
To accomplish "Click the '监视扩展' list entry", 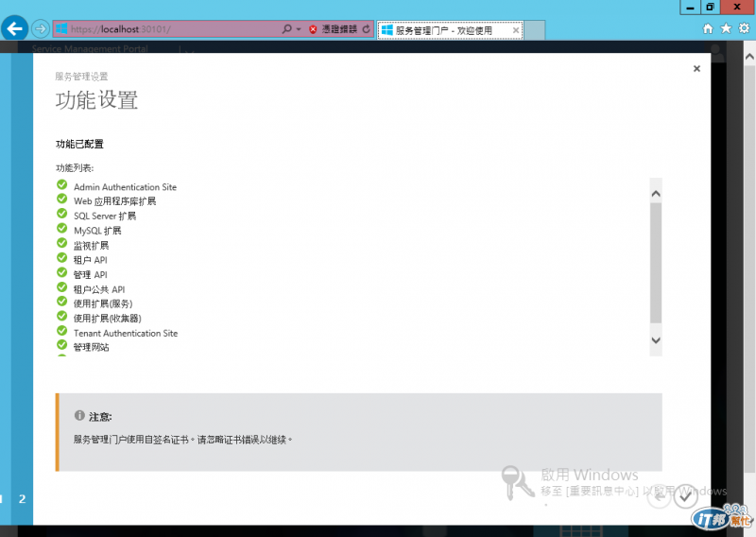I will (91, 246).
